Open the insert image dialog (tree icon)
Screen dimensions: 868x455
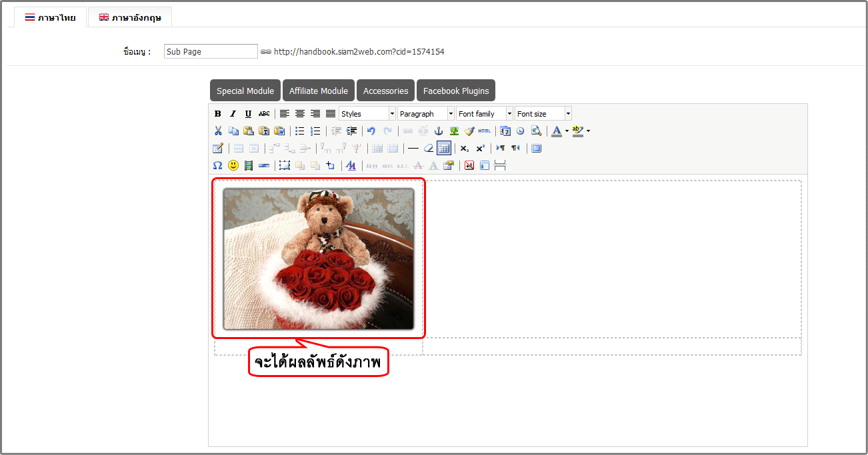pos(454,131)
